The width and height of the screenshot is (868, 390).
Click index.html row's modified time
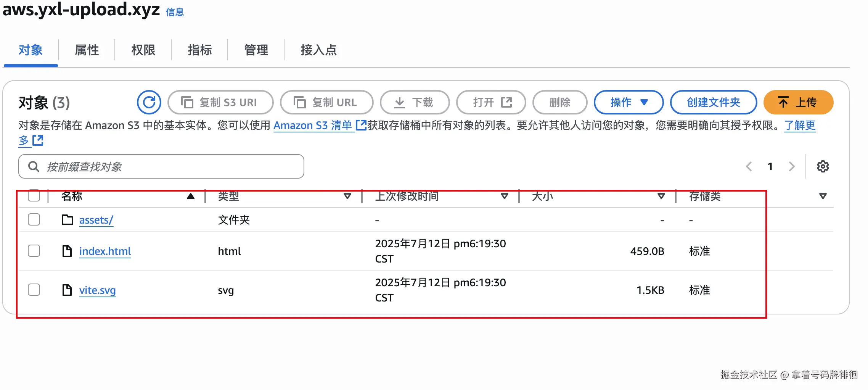click(440, 251)
